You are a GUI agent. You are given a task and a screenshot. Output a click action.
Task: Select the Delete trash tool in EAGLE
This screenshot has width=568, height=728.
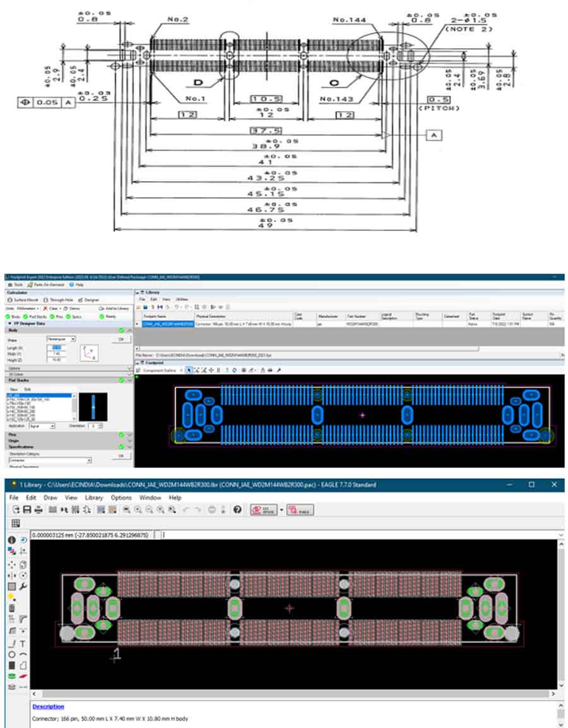[x=12, y=608]
